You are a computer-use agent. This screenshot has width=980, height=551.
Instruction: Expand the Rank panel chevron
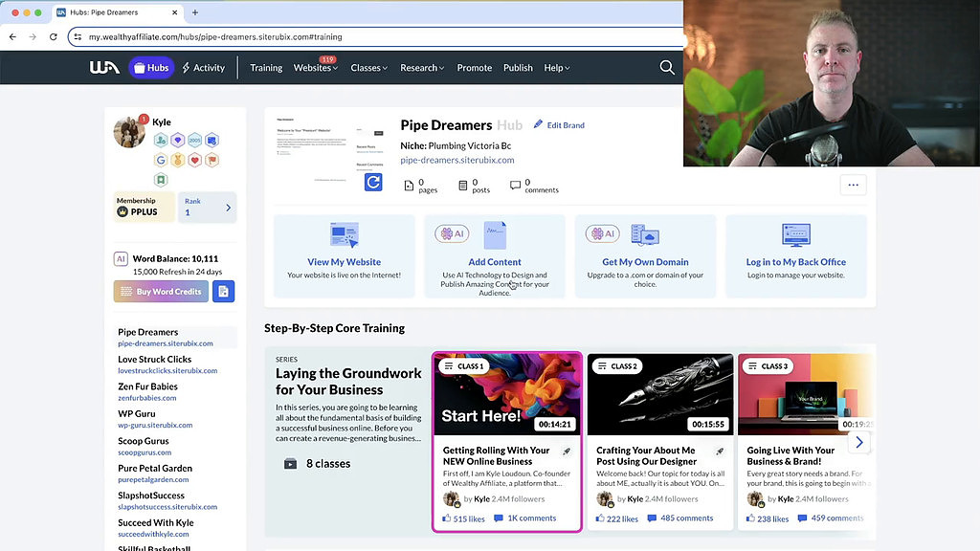(229, 208)
